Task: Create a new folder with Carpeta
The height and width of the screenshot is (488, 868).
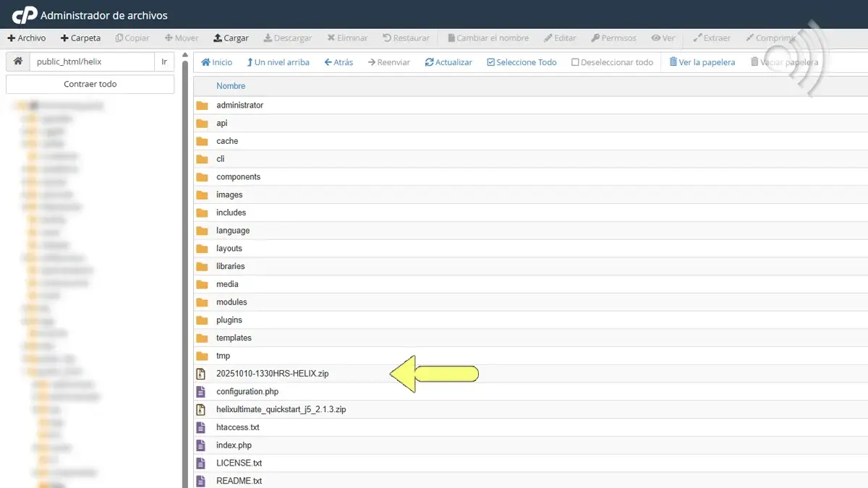Action: pos(80,38)
